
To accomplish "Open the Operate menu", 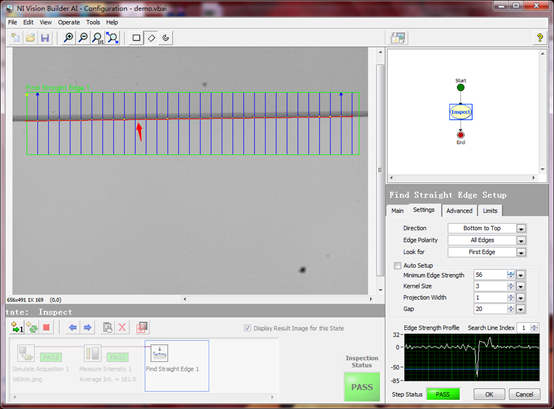I will coord(69,22).
